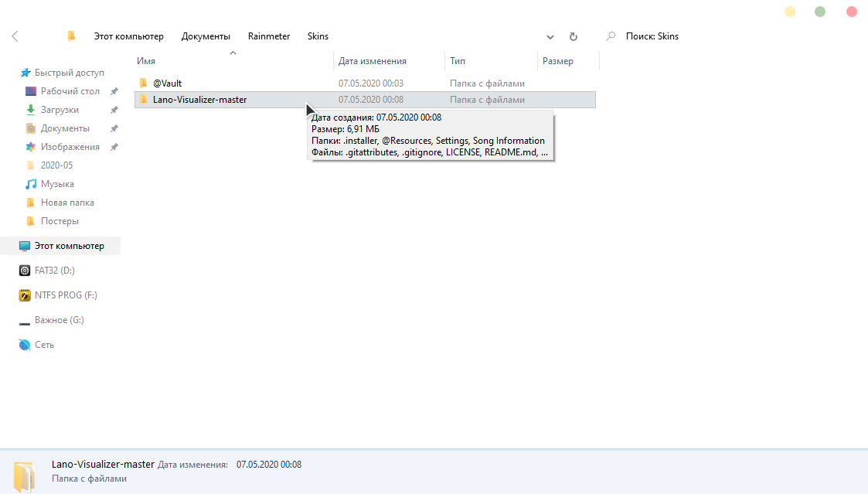Open the Загрузки downloads folder
Image resolution: width=868 pixels, height=494 pixels.
(60, 110)
